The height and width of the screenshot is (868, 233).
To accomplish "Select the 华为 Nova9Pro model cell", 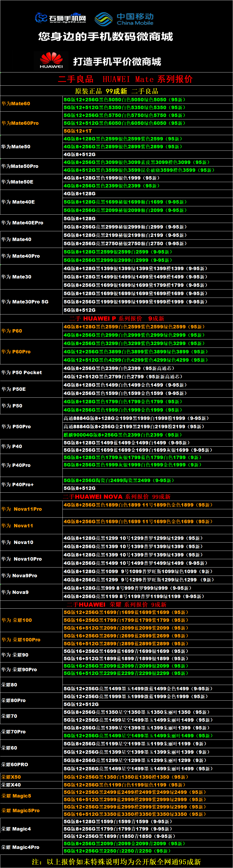I will [31, 576].
